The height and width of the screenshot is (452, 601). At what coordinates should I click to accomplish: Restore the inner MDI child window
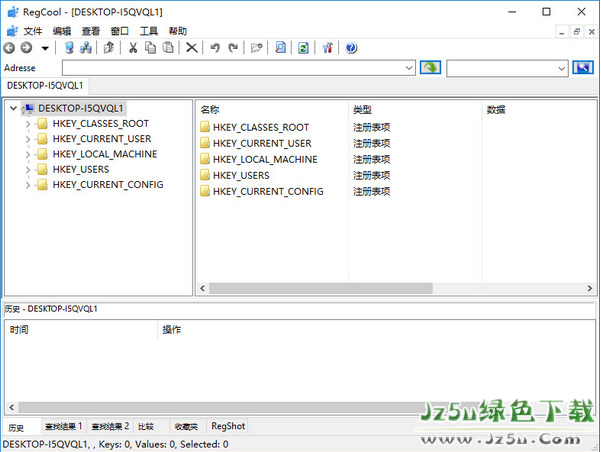pyautogui.click(x=577, y=32)
